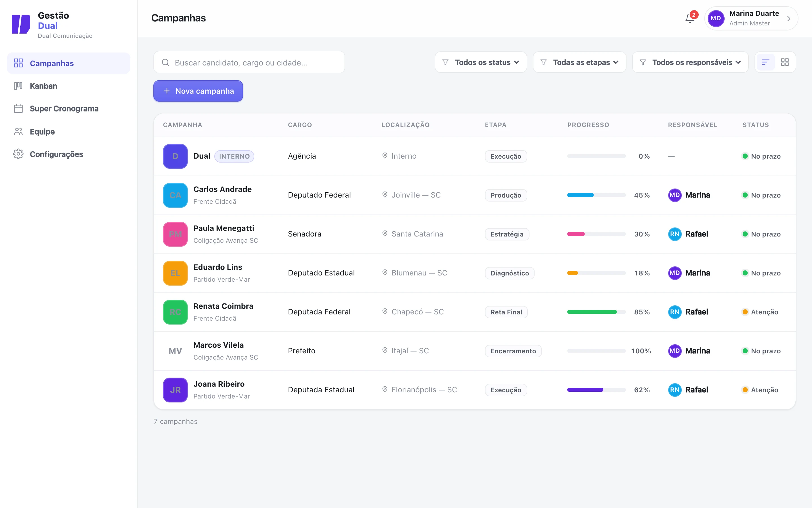Click Renata Coimbra's RC avatar
812x508 pixels.
175,312
